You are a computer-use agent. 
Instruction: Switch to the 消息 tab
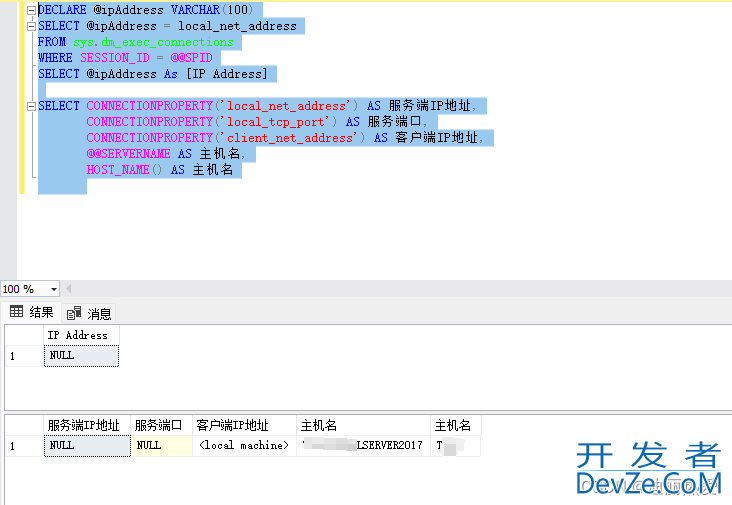click(90, 313)
